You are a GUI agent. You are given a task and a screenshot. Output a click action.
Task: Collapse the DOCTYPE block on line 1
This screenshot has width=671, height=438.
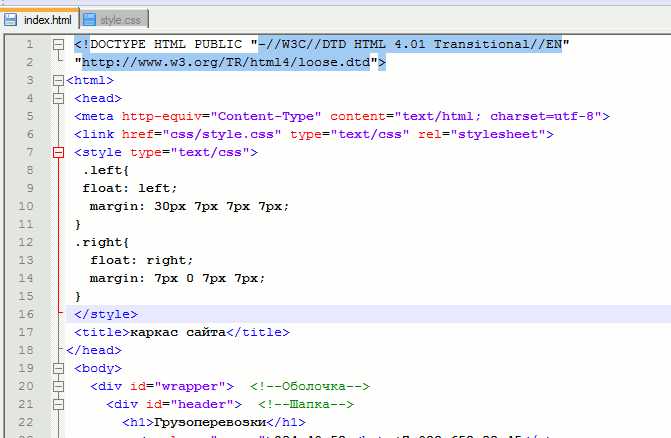click(58, 45)
